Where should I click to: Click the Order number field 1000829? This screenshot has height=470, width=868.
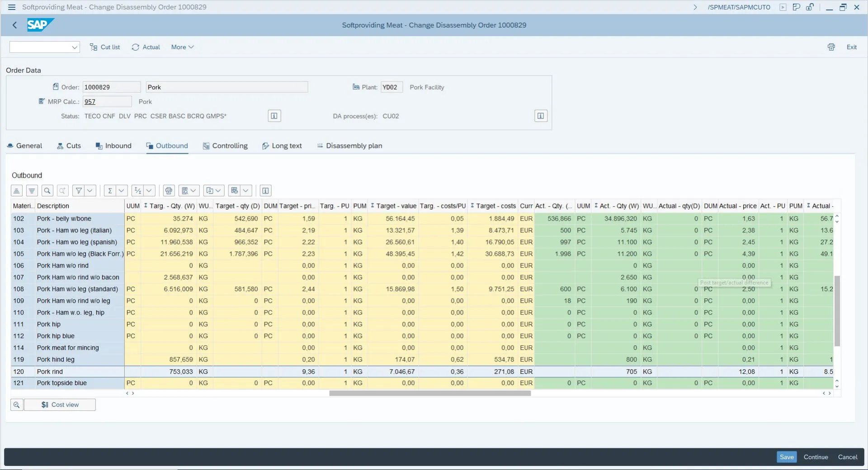tap(112, 87)
